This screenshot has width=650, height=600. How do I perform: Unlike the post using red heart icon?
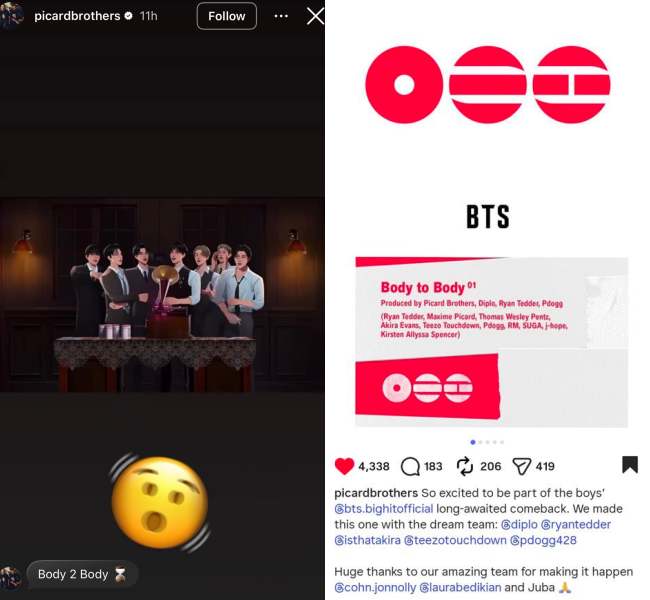(x=344, y=466)
